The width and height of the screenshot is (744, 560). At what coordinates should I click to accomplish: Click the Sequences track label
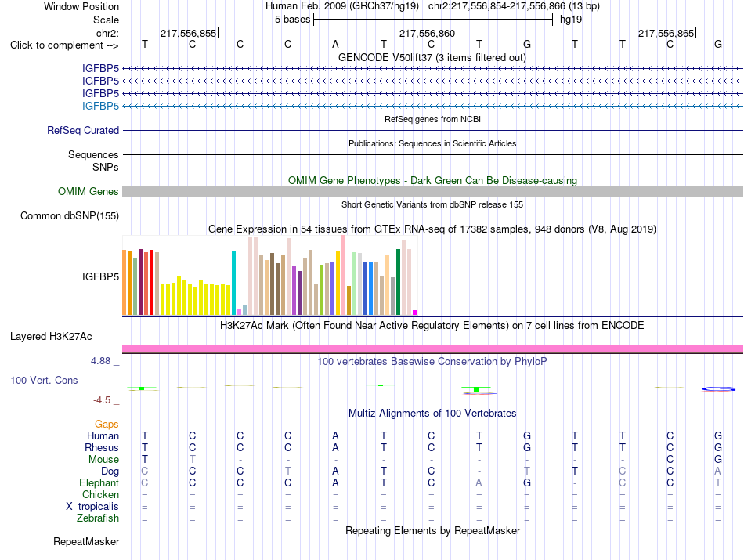pos(93,155)
